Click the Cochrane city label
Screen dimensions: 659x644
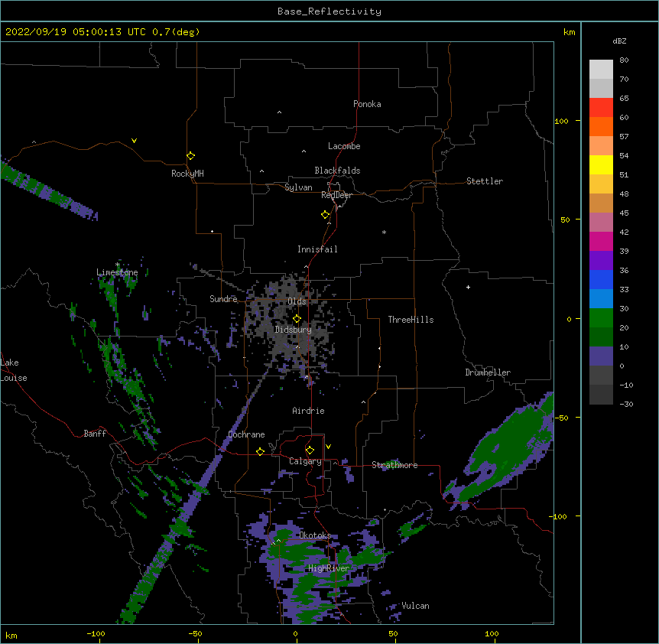click(246, 434)
